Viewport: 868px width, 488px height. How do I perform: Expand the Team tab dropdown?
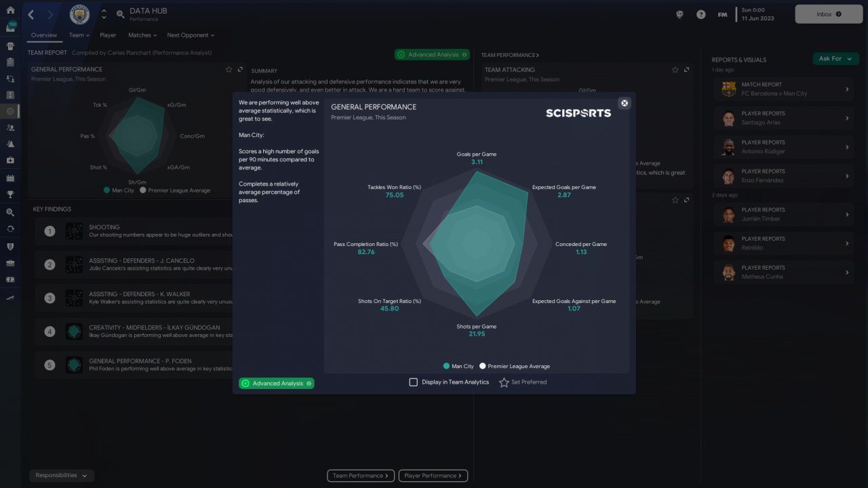tap(79, 35)
